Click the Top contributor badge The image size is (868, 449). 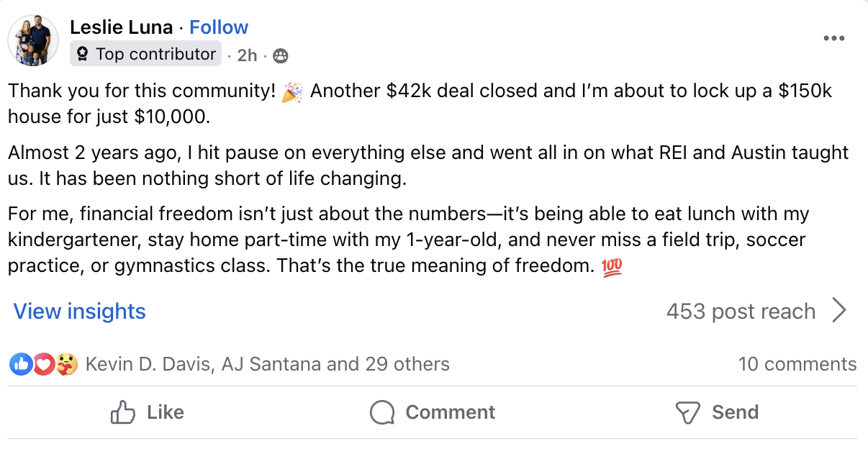pos(145,54)
